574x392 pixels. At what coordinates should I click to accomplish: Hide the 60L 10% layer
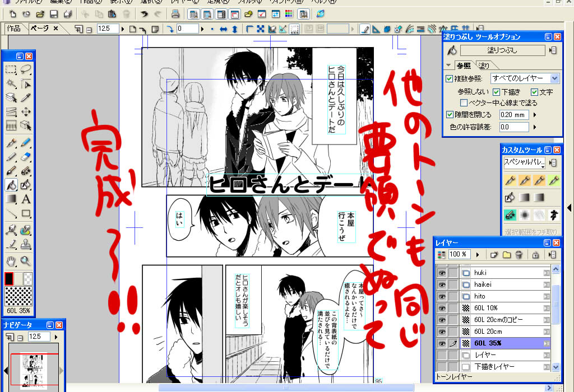442,308
